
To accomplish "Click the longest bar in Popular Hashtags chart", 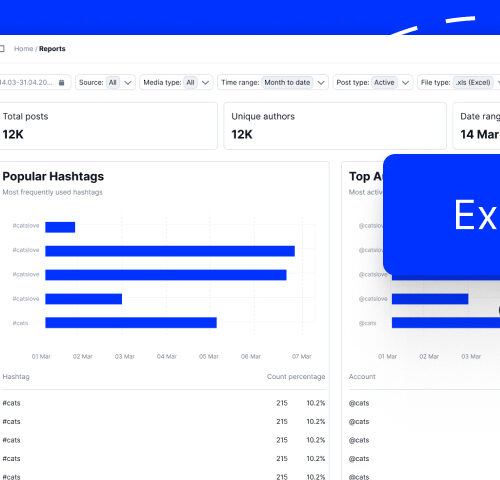I will pyautogui.click(x=170, y=251).
